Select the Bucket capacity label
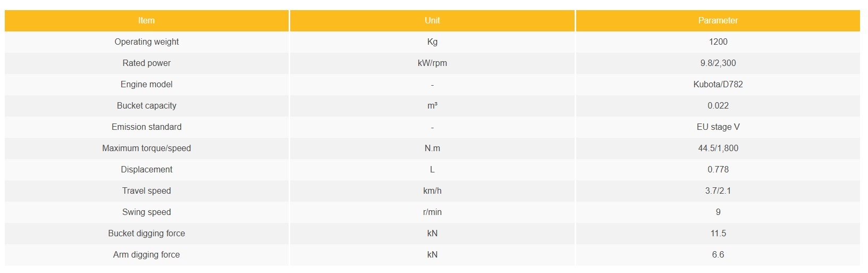The image size is (868, 273). [147, 106]
